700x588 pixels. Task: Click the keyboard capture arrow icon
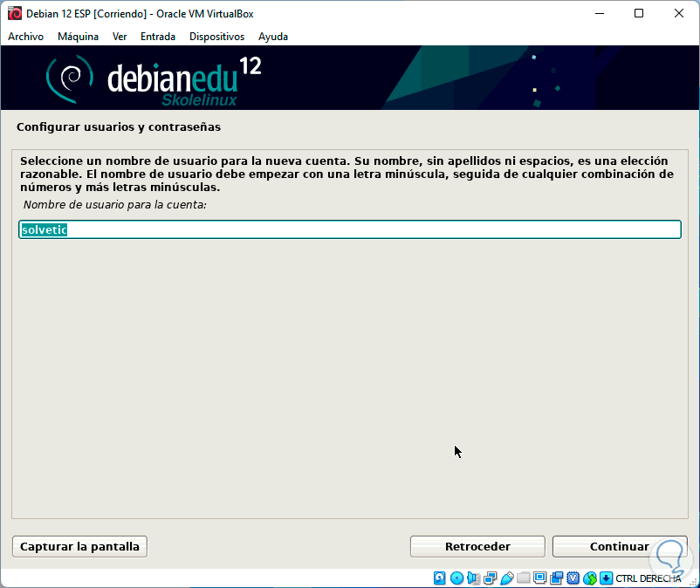coord(606,578)
